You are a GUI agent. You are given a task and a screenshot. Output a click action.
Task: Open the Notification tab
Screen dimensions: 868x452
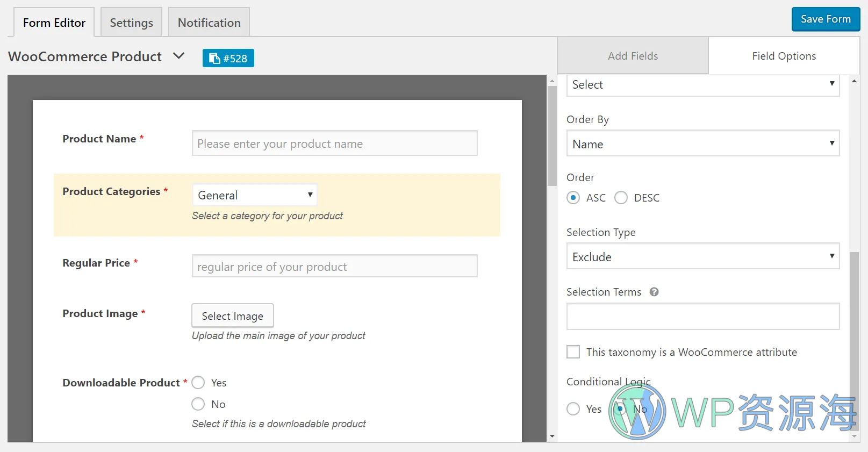point(209,23)
